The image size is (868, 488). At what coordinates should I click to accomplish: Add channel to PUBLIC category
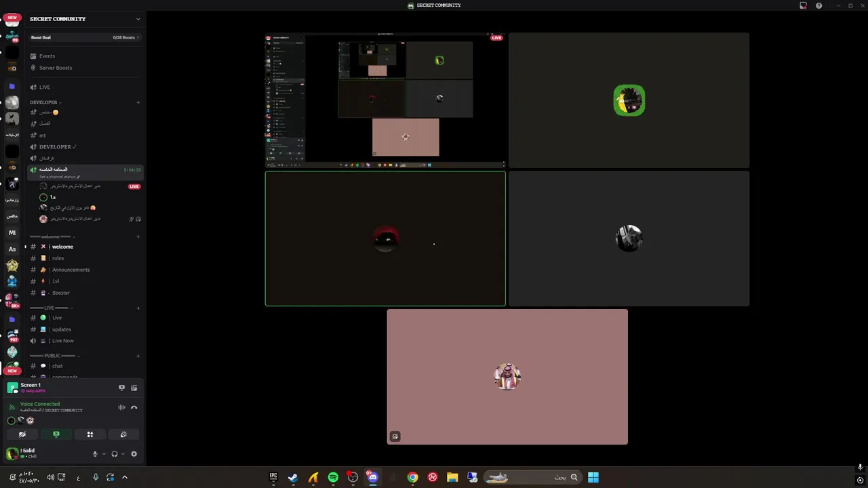pyautogui.click(x=138, y=356)
